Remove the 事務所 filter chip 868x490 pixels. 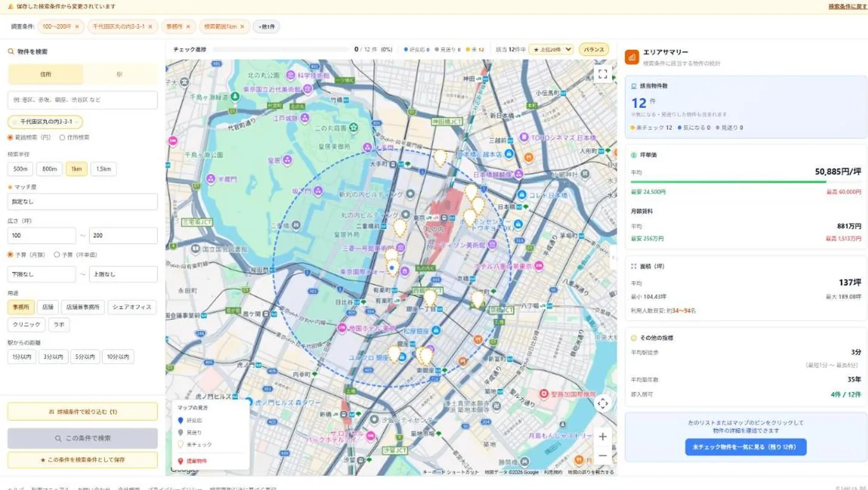188,27
